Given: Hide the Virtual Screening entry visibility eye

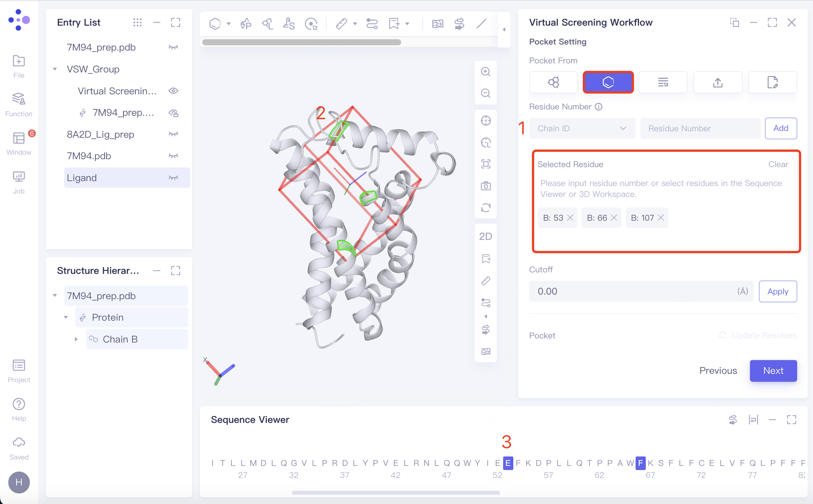Looking at the screenshot, I should tap(173, 91).
